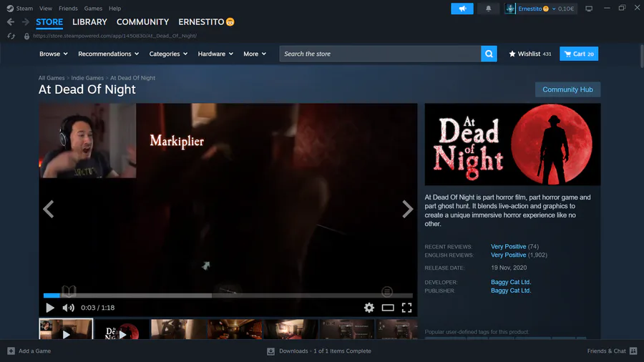Select the first trailer thumbnail
This screenshot has height=362, width=644.
click(x=66, y=329)
